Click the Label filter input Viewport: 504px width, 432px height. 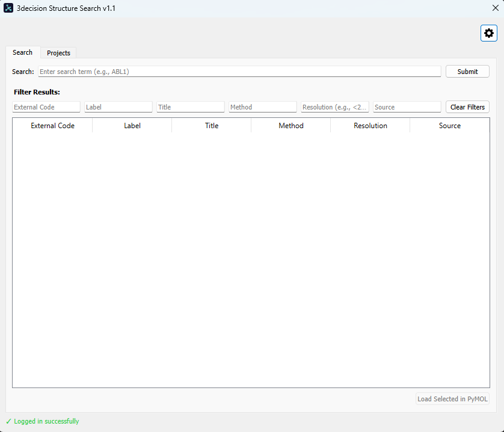pyautogui.click(x=118, y=107)
